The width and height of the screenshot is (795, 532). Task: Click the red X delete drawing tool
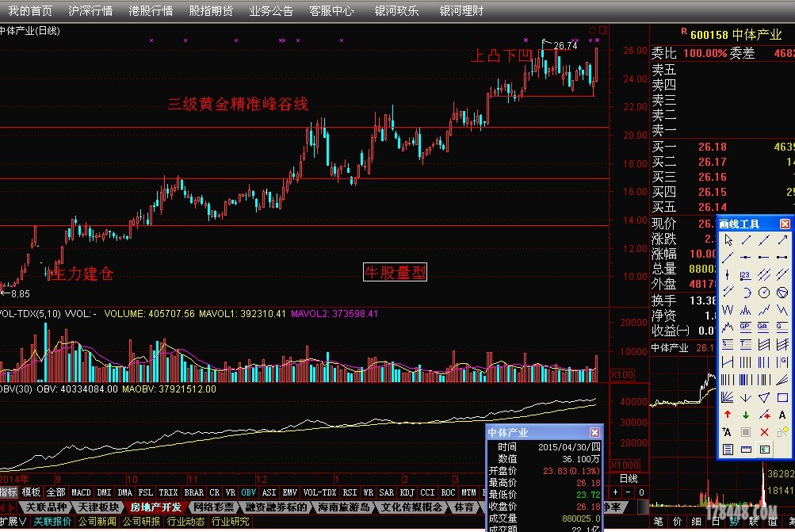(764, 432)
